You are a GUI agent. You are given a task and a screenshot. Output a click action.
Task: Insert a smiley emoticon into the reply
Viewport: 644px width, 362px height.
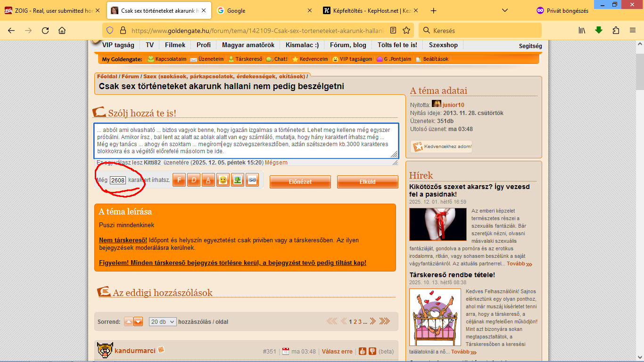point(223,181)
